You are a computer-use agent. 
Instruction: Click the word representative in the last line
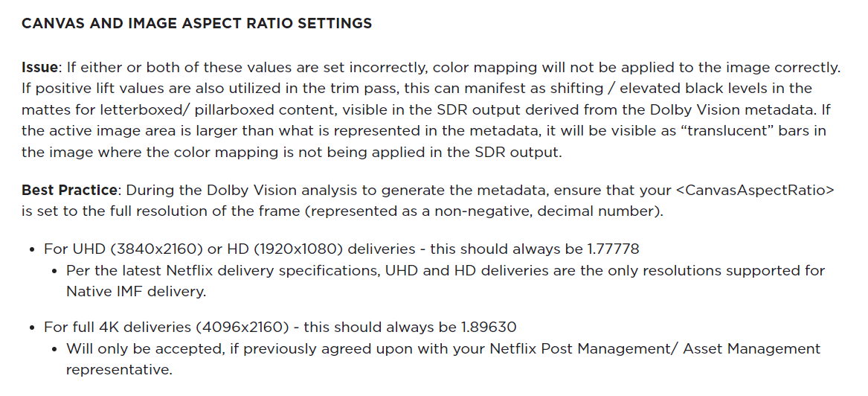118,369
